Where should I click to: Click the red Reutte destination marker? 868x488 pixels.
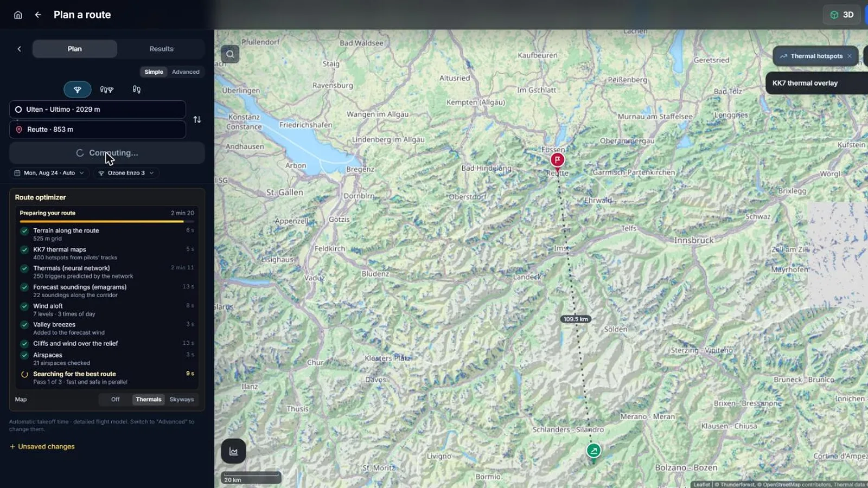pos(557,160)
